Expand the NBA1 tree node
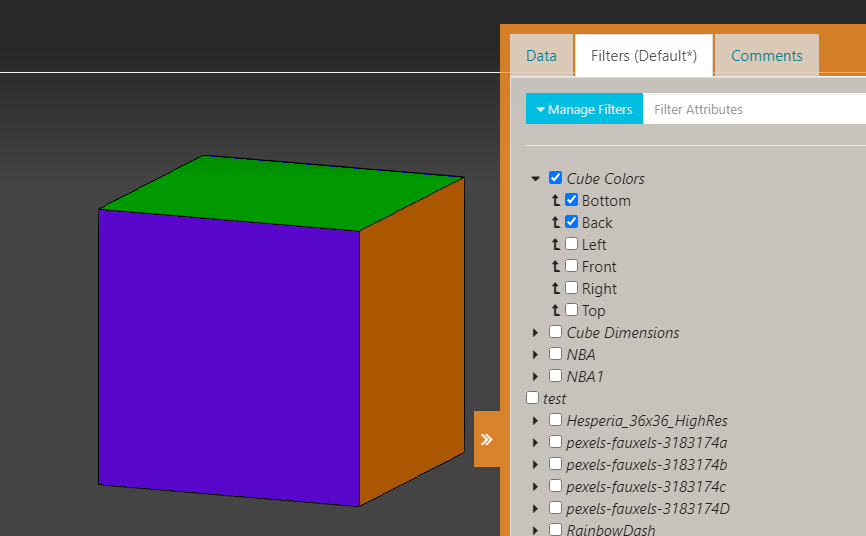Viewport: 866px width, 536px height. (535, 377)
